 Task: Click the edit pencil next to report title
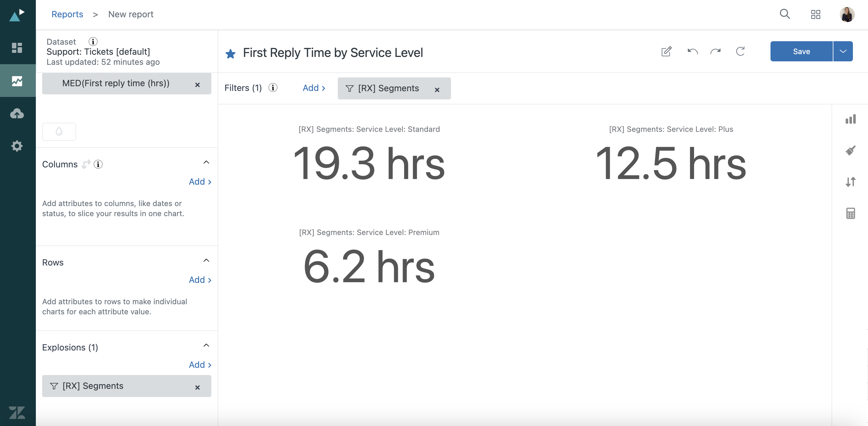point(666,52)
